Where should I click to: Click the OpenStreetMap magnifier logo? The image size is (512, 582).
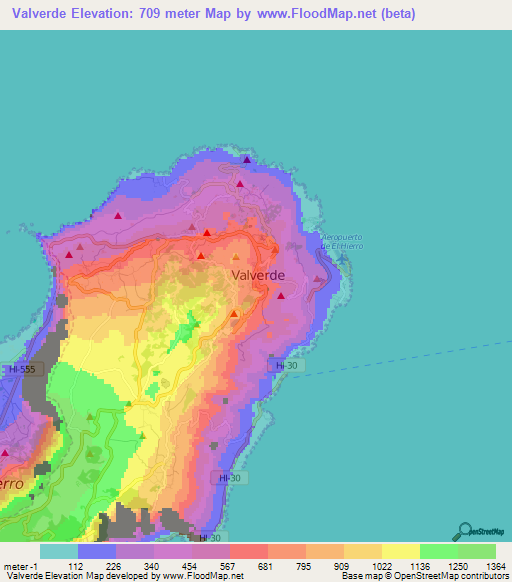478,532
